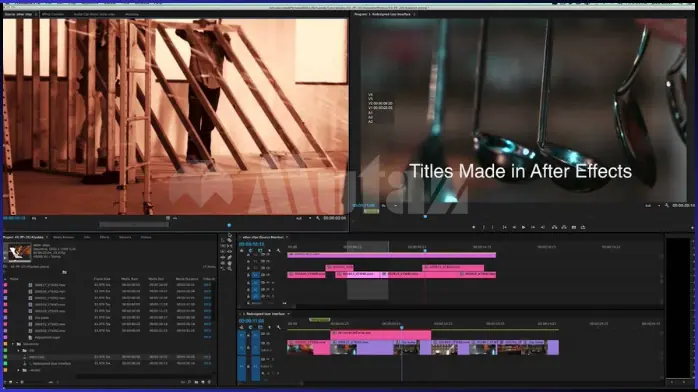Add marker in Program monitor
Viewport: 698px width, 392px height.
(473, 227)
